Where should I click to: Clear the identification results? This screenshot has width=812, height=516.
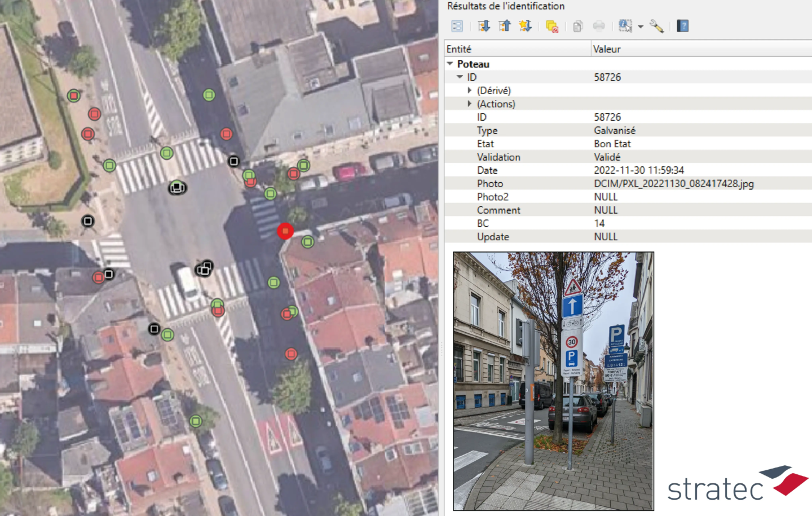(x=551, y=26)
